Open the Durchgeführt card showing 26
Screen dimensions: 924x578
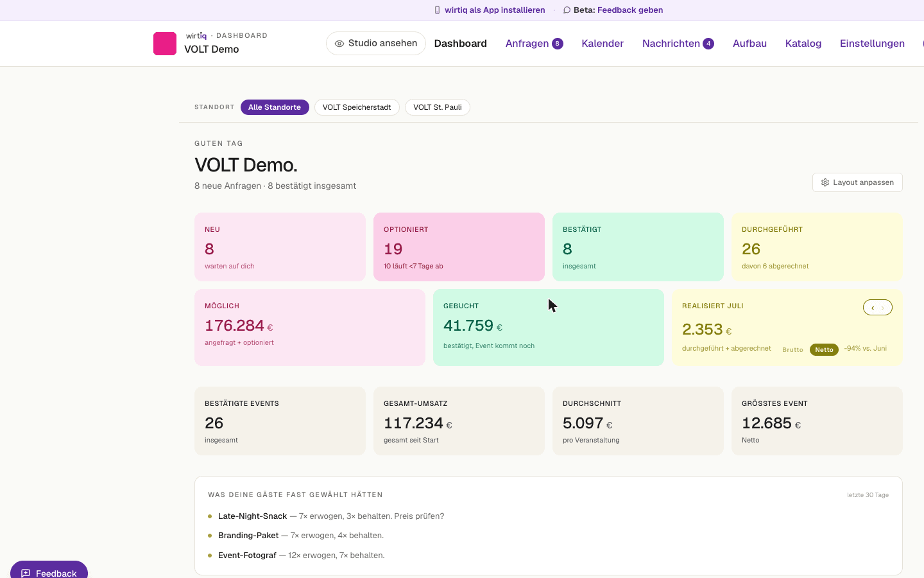point(817,247)
